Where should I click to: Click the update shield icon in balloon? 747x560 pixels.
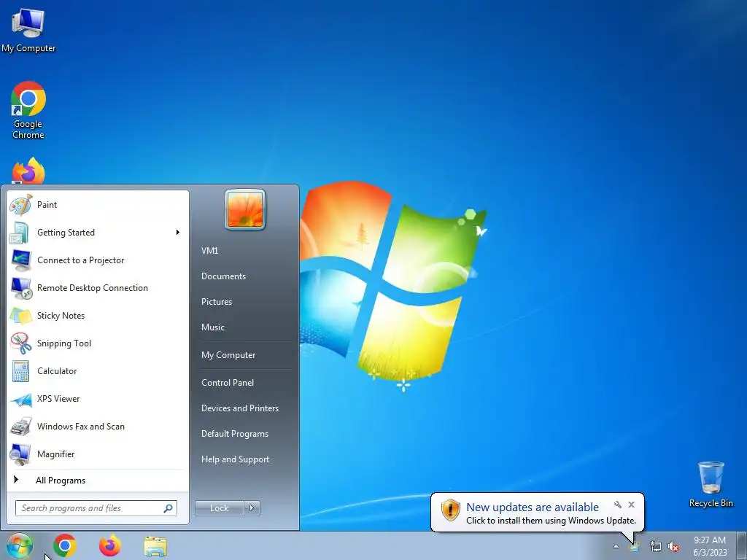click(450, 510)
